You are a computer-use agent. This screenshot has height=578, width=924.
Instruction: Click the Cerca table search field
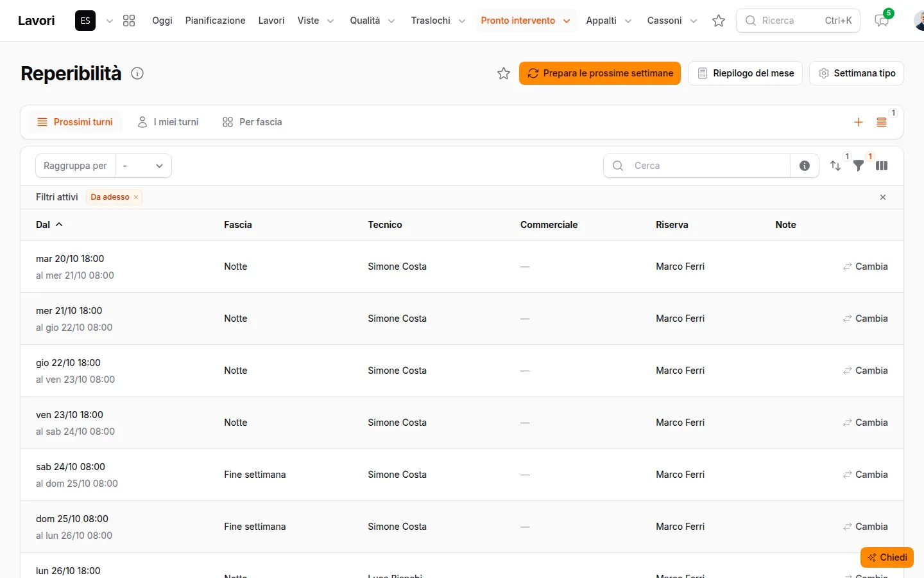(697, 166)
